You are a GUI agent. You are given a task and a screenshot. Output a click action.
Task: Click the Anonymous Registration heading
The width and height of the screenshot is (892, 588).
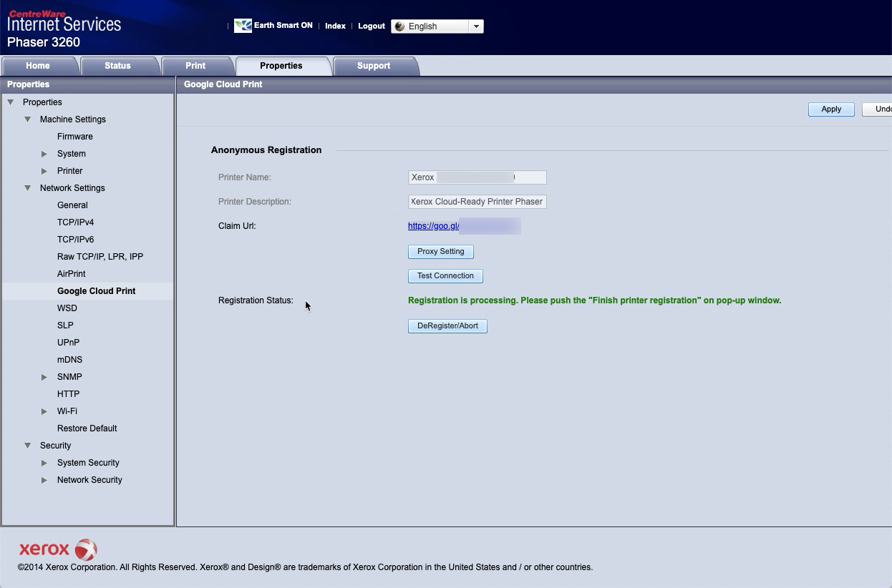tap(266, 150)
